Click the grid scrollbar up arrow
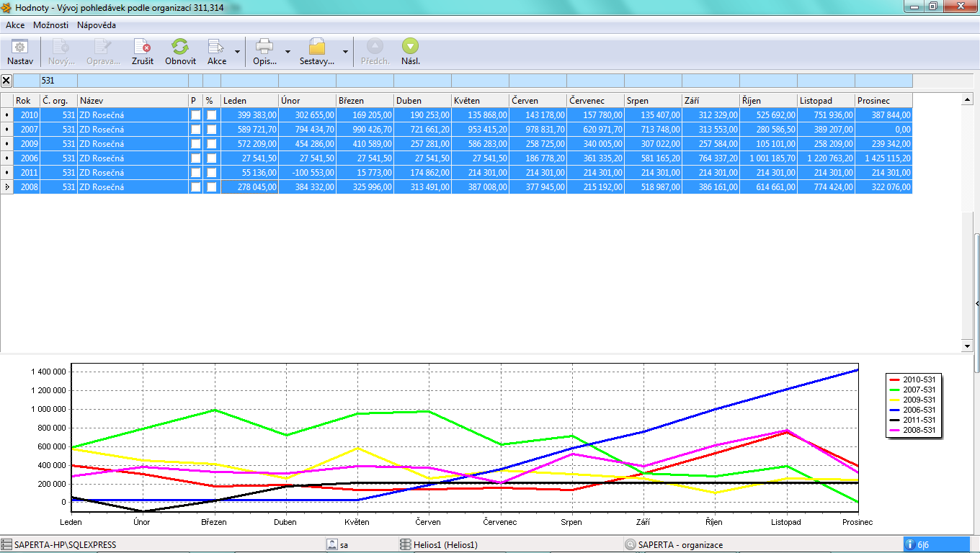 click(x=968, y=99)
